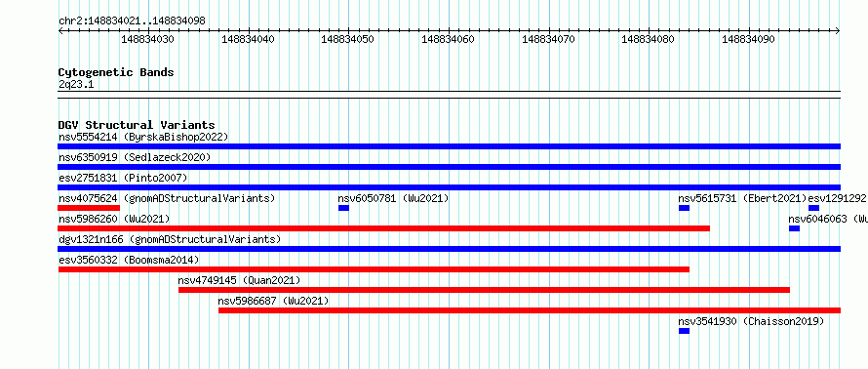Click ruler position 148834040
The image size is (868, 369).
pyautogui.click(x=248, y=39)
